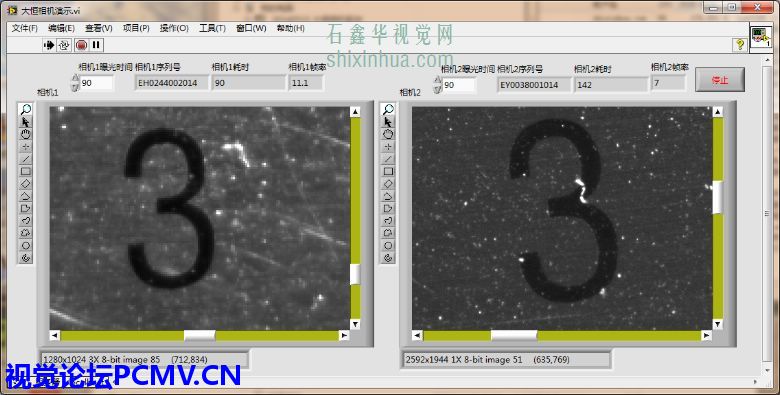Image resolution: width=780 pixels, height=395 pixels.
Task: Click the Run arrow in the toolbar
Action: [49, 45]
